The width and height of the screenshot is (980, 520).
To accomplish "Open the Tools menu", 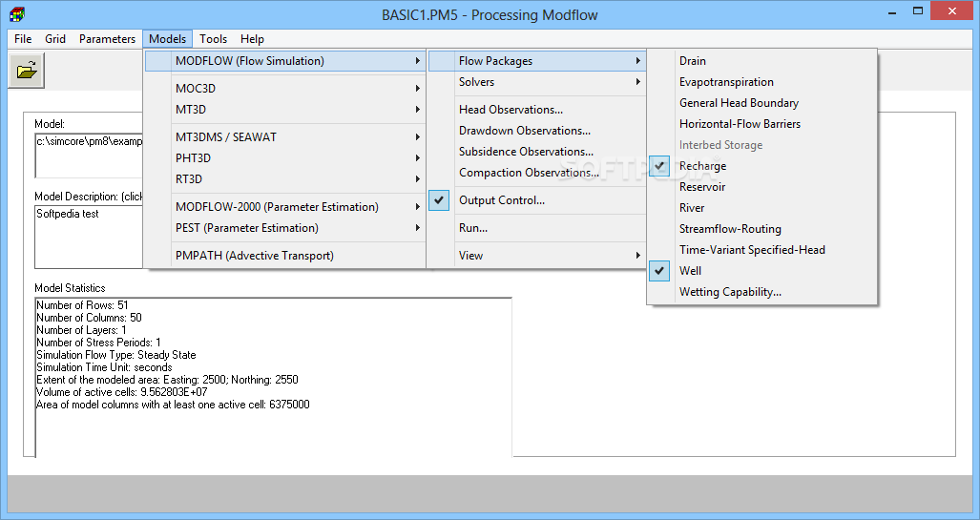I will pos(213,39).
